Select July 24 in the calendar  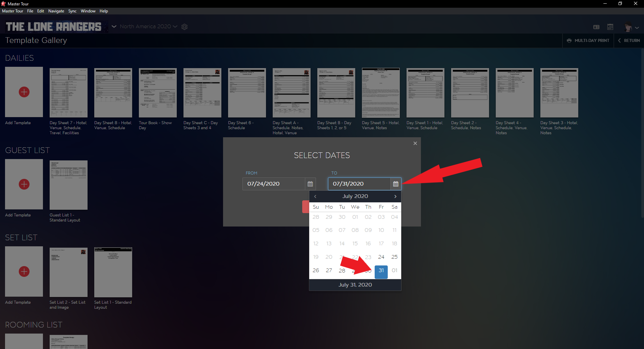click(381, 257)
